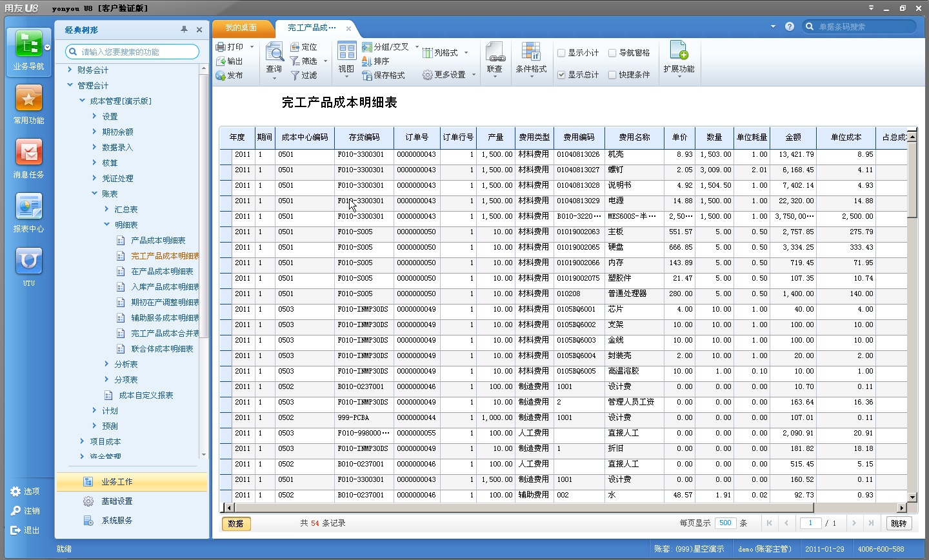The height and width of the screenshot is (560, 929).
Task: Click the function search input field
Action: pos(132,52)
